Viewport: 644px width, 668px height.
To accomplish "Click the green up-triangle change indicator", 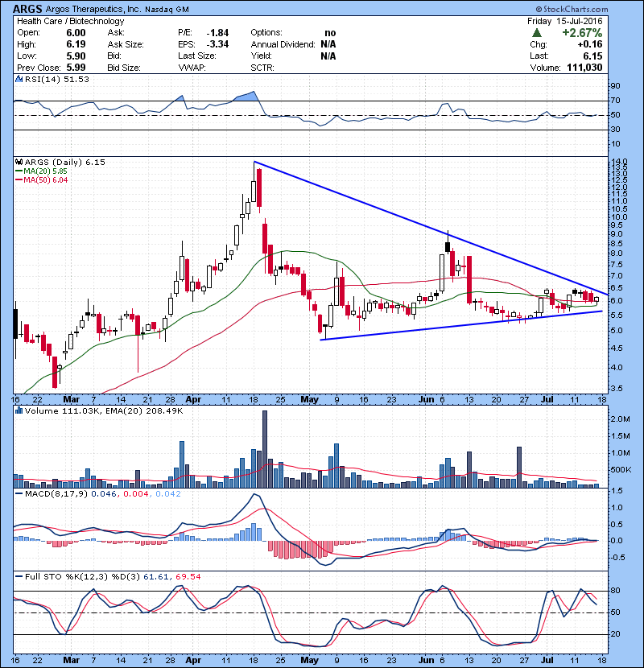I will click(x=537, y=33).
